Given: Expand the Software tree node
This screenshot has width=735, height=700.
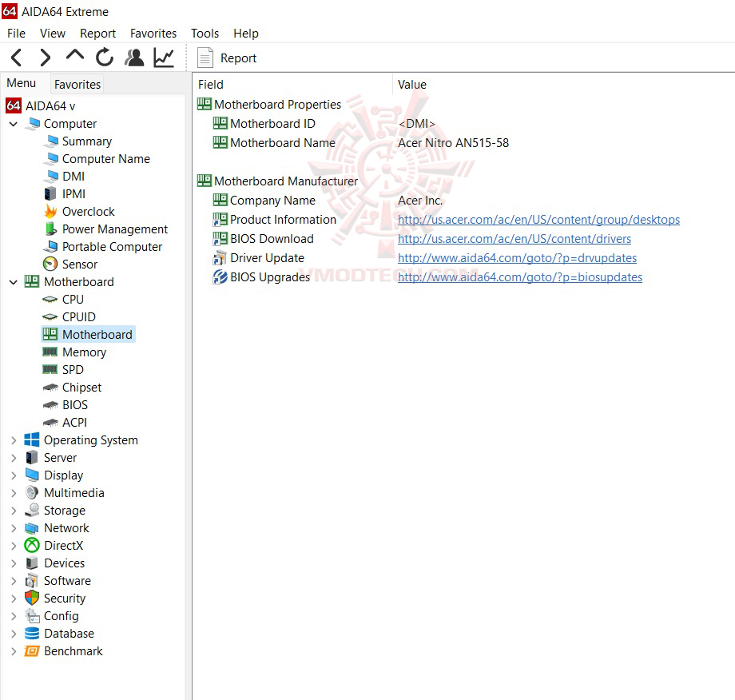Looking at the screenshot, I should [x=14, y=581].
